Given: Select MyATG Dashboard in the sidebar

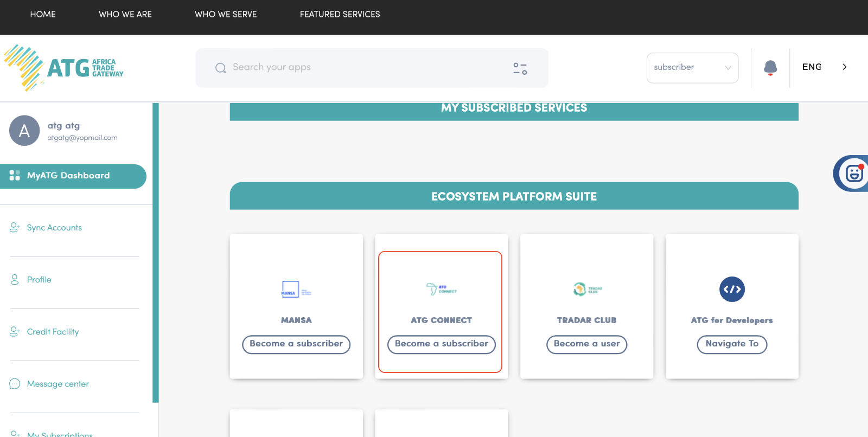Looking at the screenshot, I should 73,176.
